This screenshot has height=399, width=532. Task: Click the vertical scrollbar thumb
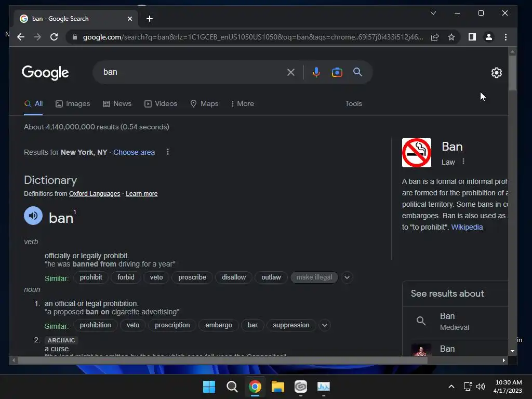coord(512,73)
